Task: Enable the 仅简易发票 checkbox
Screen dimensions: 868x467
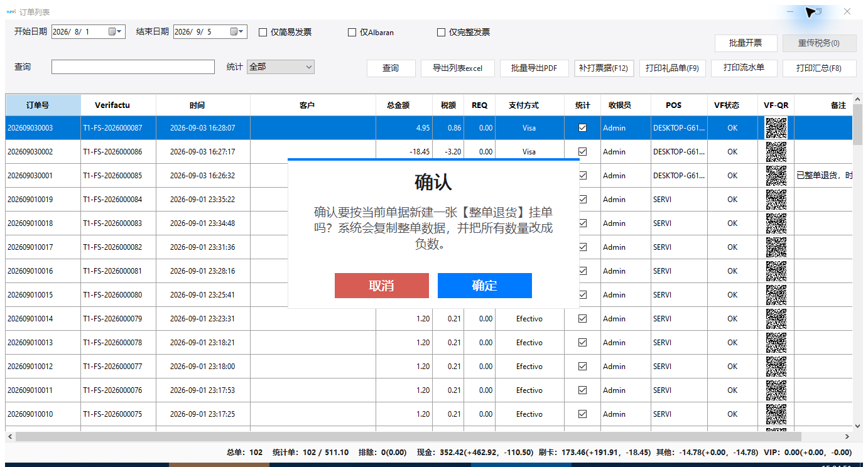Action: pyautogui.click(x=263, y=33)
